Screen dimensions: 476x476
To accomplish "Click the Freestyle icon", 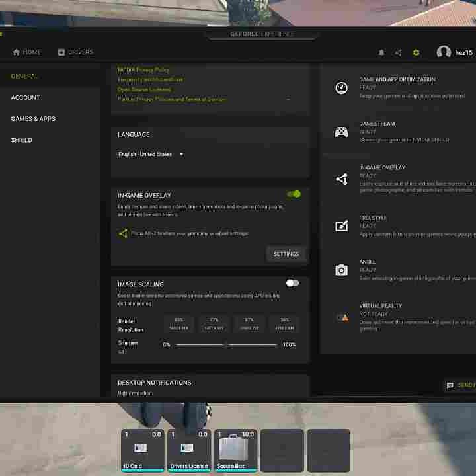I will tap(342, 226).
